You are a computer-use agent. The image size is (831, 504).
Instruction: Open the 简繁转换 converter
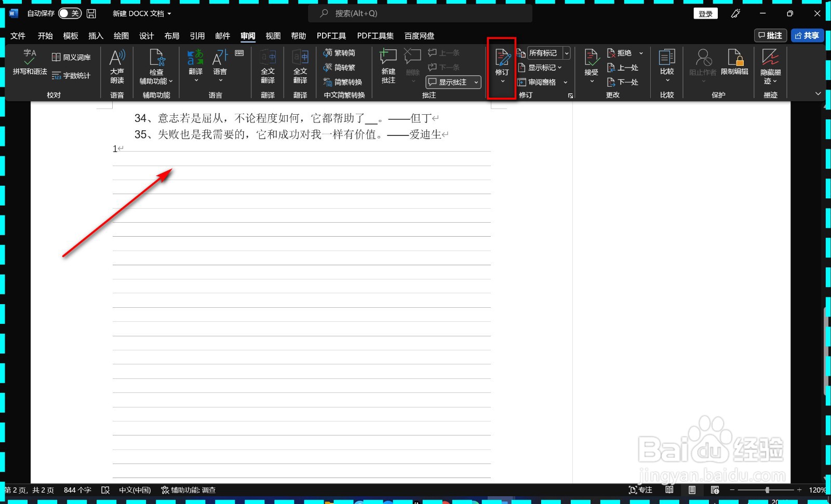343,82
